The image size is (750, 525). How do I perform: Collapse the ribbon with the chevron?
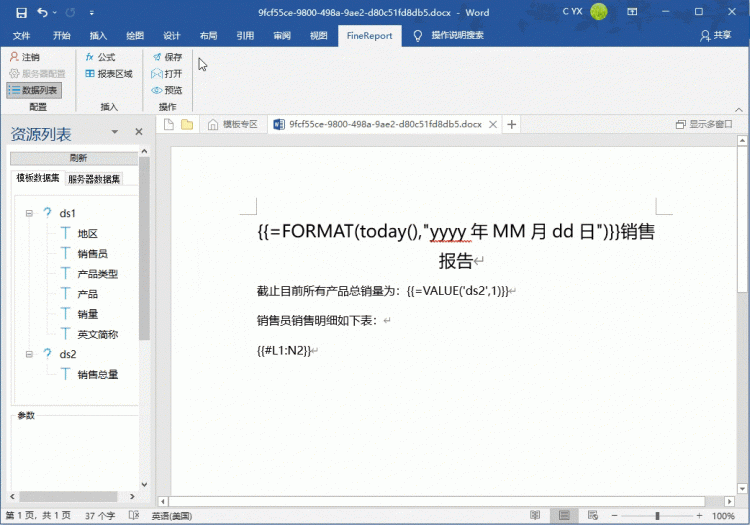739,109
